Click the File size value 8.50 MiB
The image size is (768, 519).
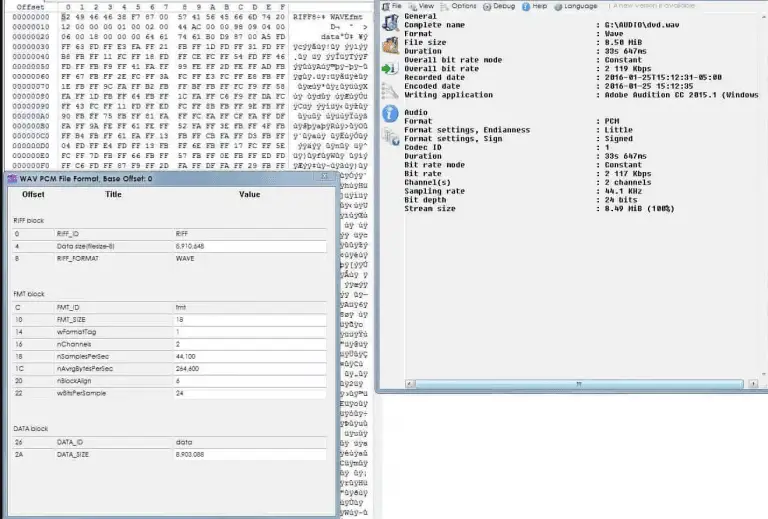pyautogui.click(x=623, y=43)
